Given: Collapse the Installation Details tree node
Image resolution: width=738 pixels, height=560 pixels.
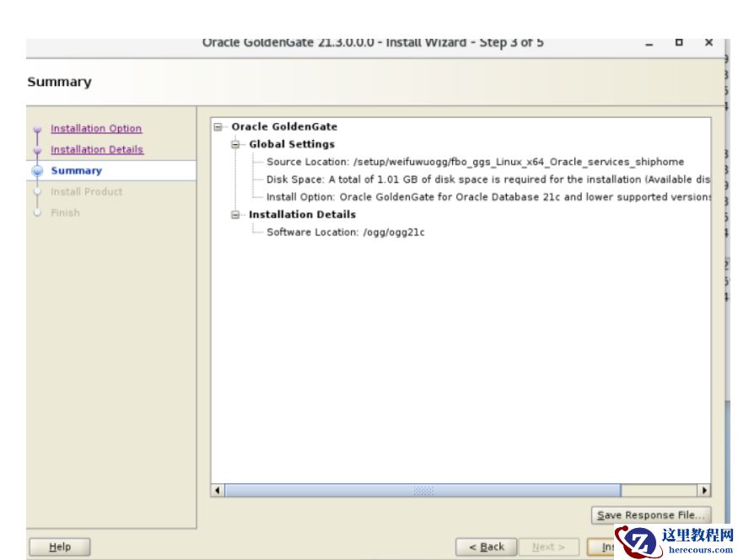Looking at the screenshot, I should [x=235, y=214].
